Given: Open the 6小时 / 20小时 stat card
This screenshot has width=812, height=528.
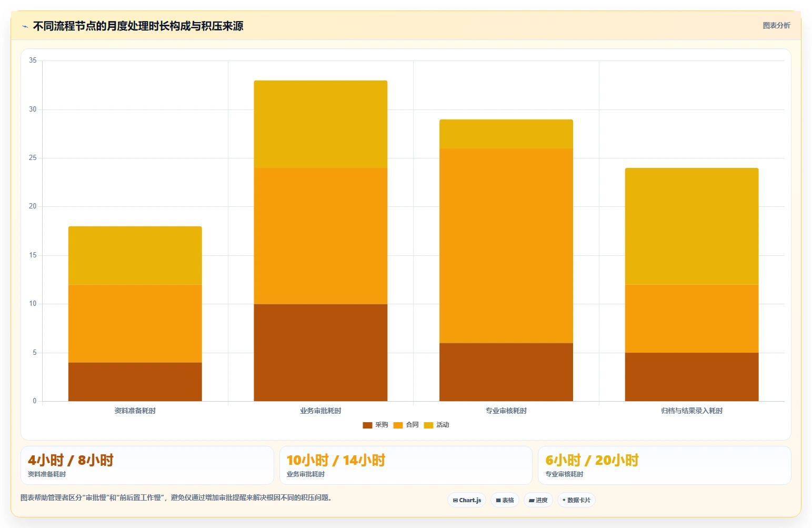Looking at the screenshot, I should click(665, 465).
